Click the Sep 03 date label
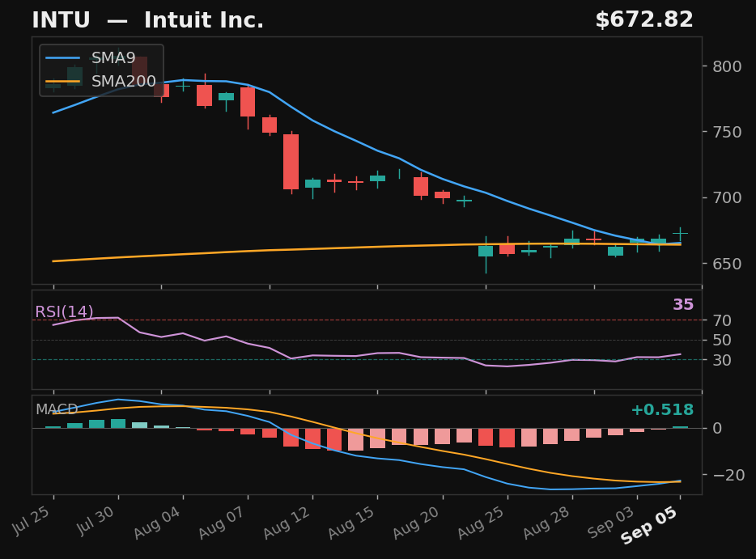This screenshot has height=559, width=756. [x=611, y=523]
